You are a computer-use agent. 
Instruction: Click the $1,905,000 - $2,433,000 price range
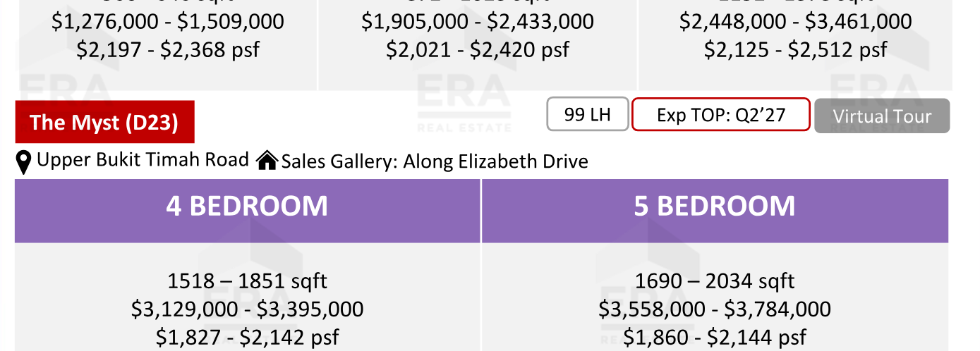click(x=478, y=22)
